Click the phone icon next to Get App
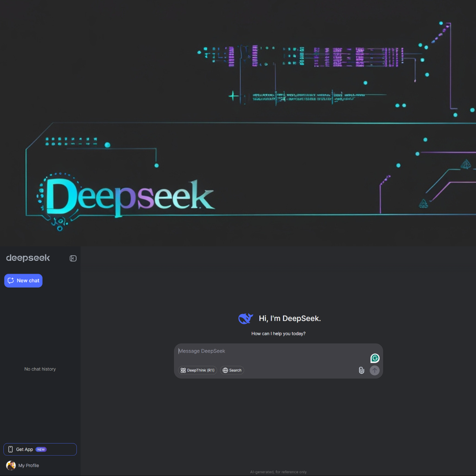Viewport: 476px width, 476px height. pyautogui.click(x=10, y=449)
